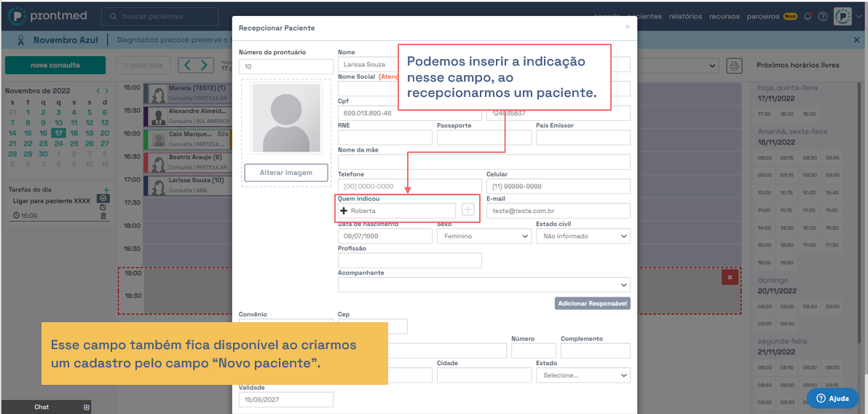This screenshot has height=414, width=868.
Task: Close the Novembro Azul banner
Action: (857, 40)
